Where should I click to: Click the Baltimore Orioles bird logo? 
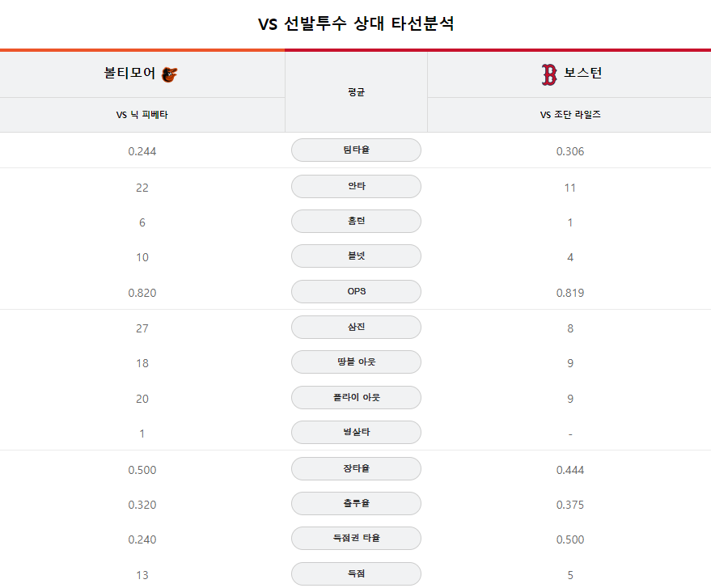click(170, 74)
